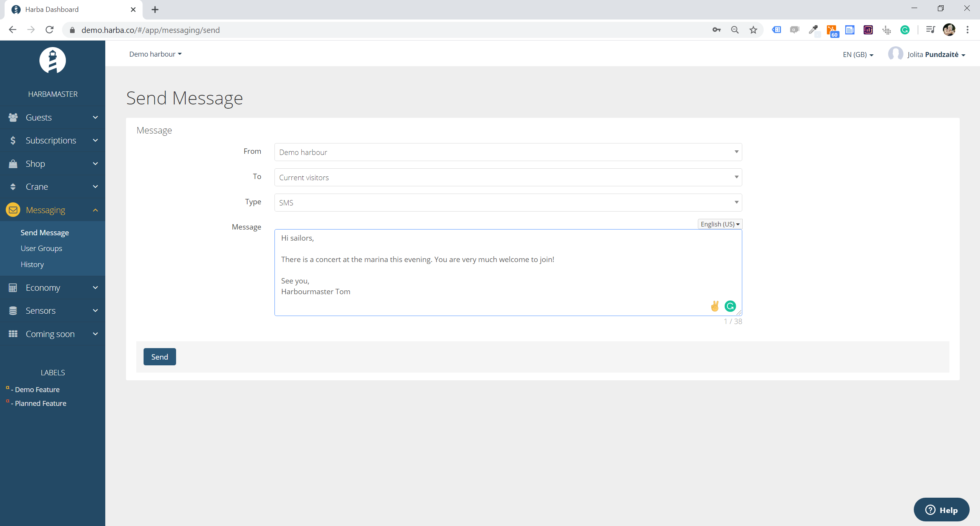The image size is (980, 526).
Task: Click the Economy calculator icon
Action: pyautogui.click(x=13, y=288)
